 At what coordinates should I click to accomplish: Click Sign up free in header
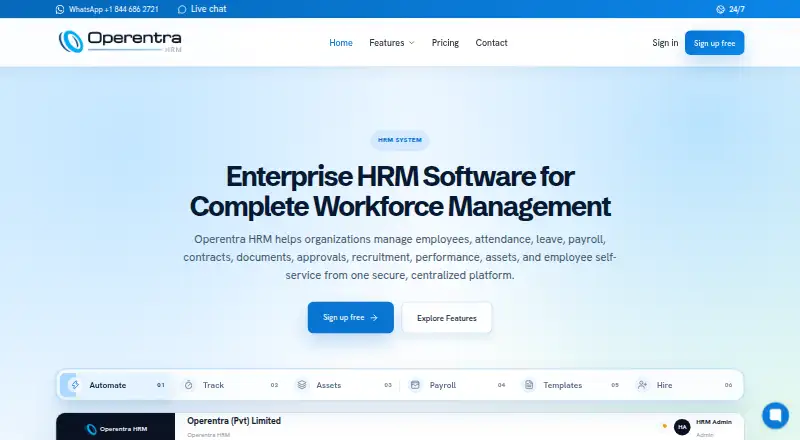click(x=714, y=43)
